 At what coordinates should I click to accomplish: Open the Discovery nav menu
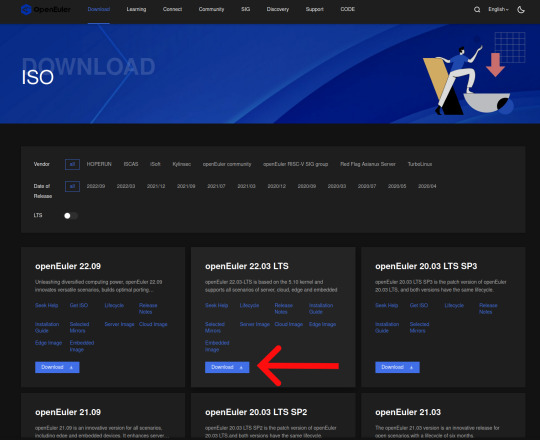[278, 9]
